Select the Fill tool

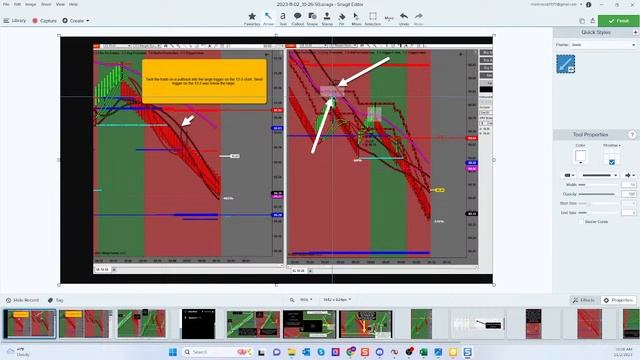click(342, 19)
